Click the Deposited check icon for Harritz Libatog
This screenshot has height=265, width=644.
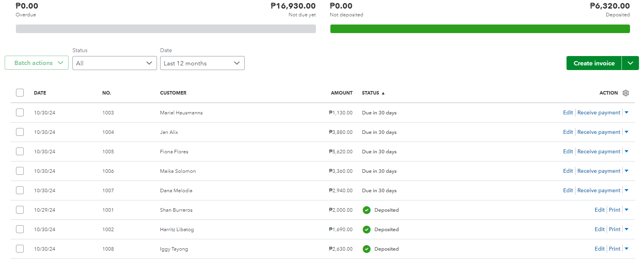[x=367, y=230]
